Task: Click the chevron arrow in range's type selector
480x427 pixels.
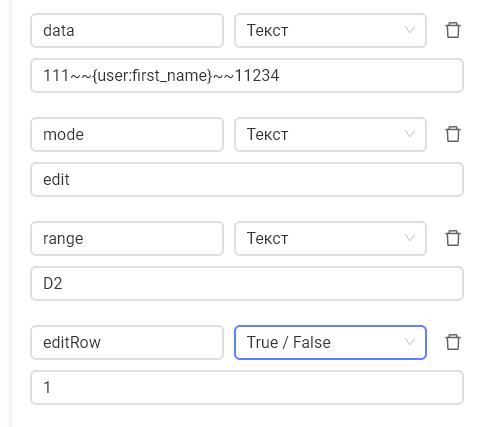Action: (x=410, y=238)
